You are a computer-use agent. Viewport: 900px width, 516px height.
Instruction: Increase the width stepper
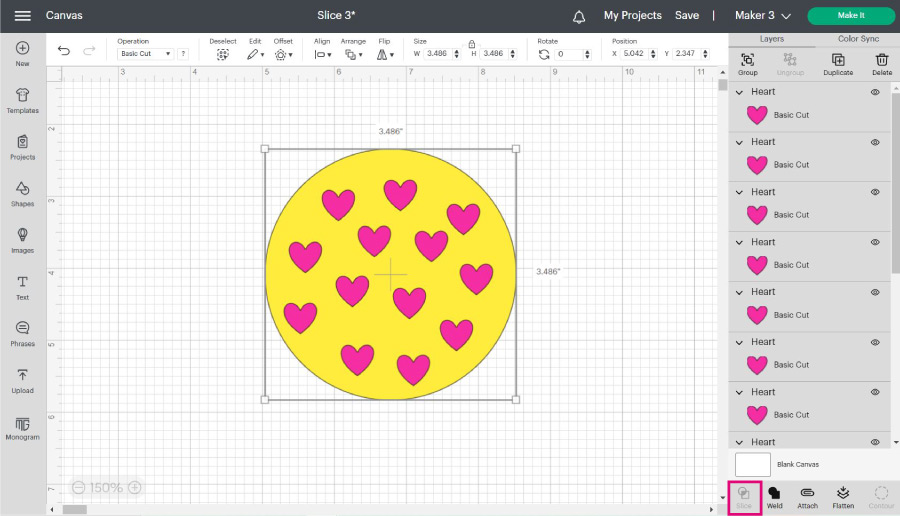click(457, 51)
